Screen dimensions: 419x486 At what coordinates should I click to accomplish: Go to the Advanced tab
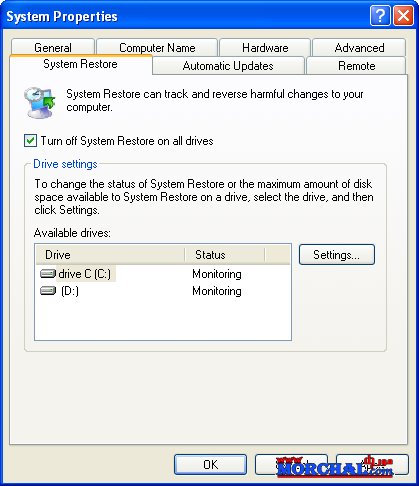(x=359, y=47)
